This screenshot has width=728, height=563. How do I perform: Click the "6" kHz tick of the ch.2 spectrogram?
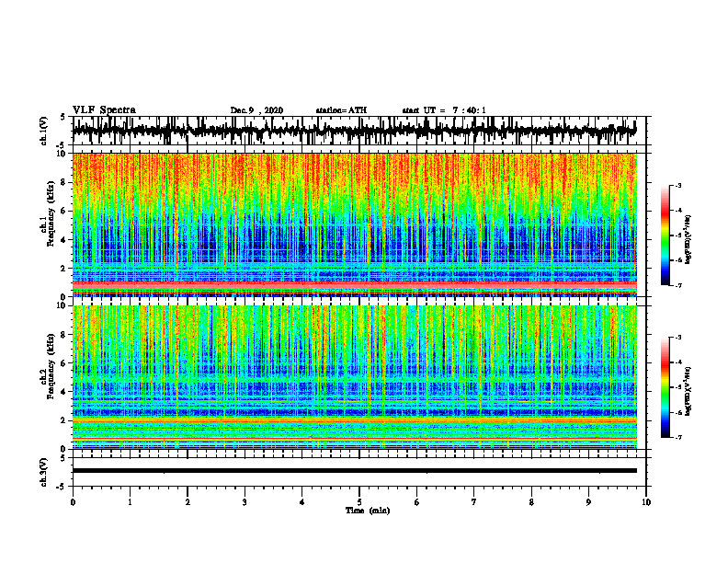coord(64,363)
